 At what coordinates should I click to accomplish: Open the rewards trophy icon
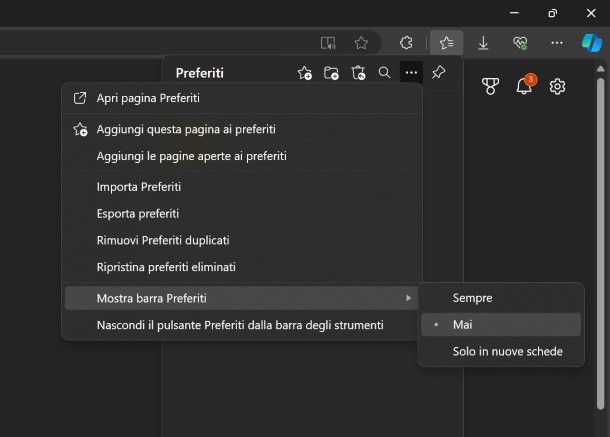point(490,86)
